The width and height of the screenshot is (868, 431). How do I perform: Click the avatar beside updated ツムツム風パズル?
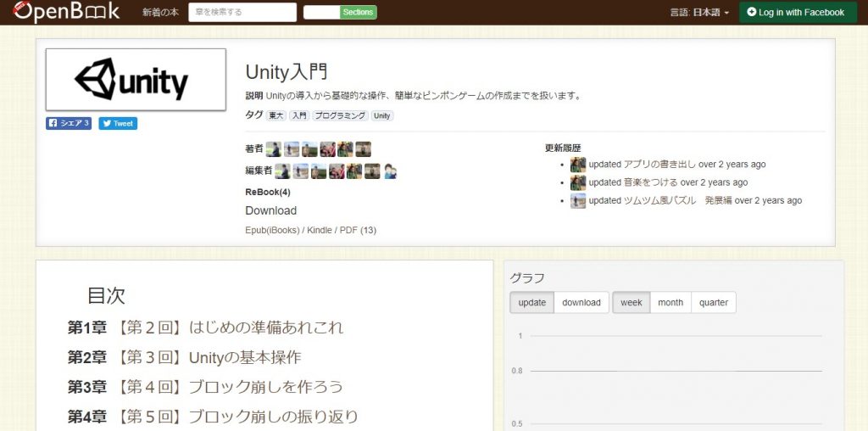578,200
